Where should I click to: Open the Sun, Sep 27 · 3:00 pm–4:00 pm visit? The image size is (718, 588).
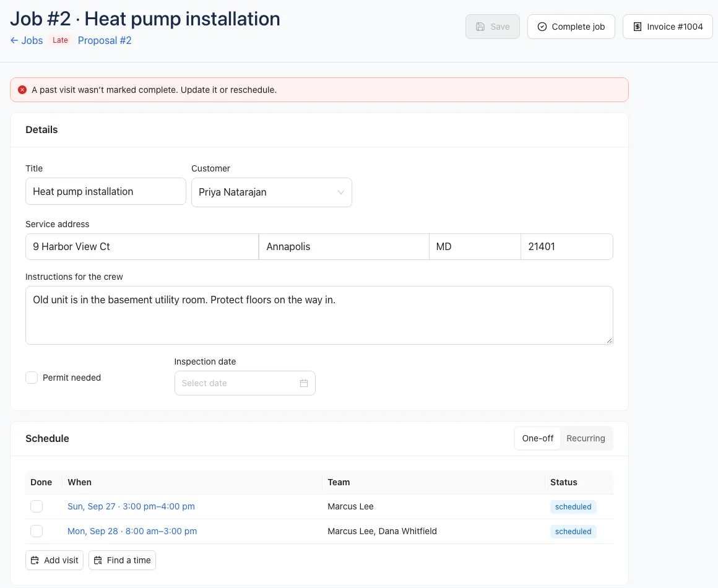(131, 506)
